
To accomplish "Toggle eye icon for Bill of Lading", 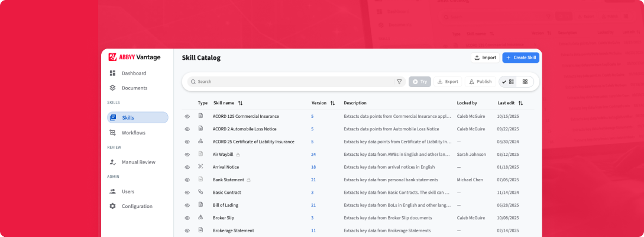I will tap(187, 206).
